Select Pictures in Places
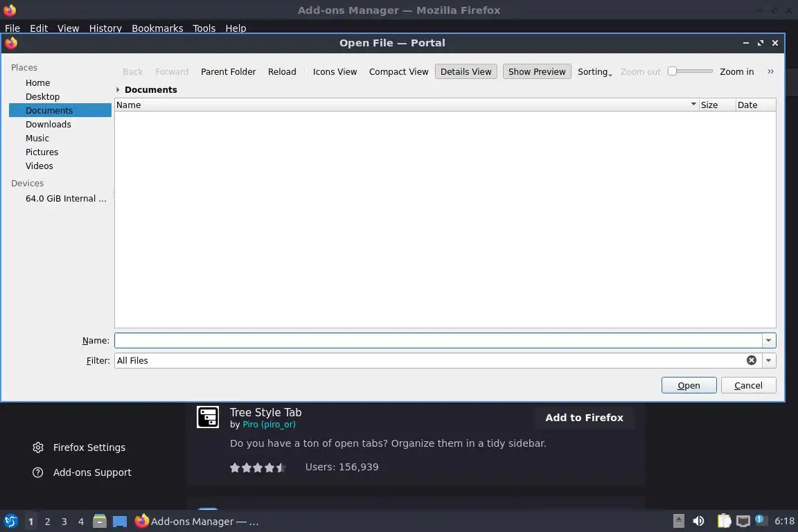The height and width of the screenshot is (532, 798). point(60,152)
